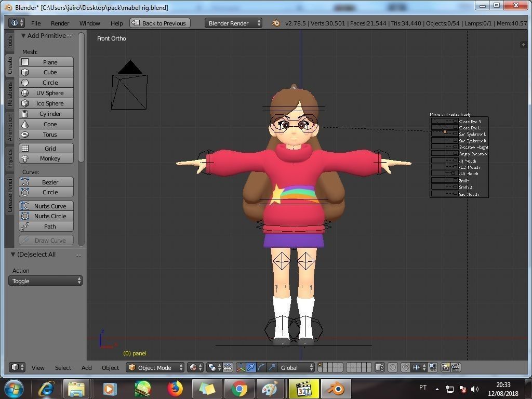Open the 3D View's View menu
532x399 pixels.
tap(38, 367)
